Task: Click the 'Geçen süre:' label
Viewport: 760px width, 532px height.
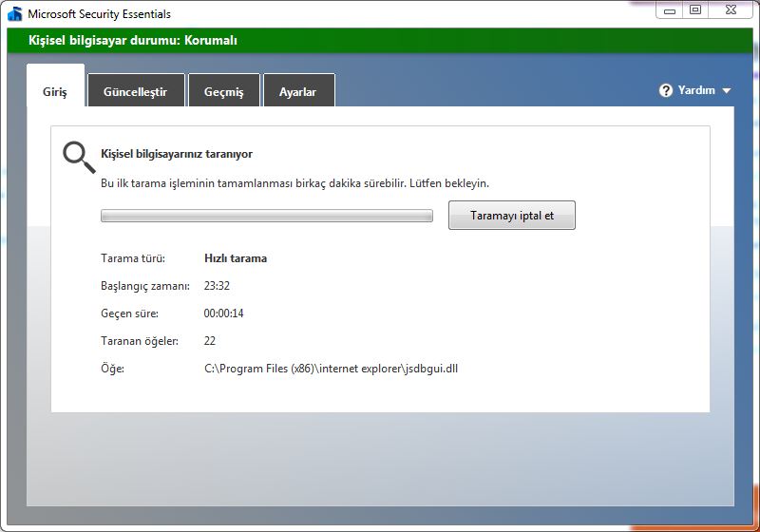Action: 129,313
